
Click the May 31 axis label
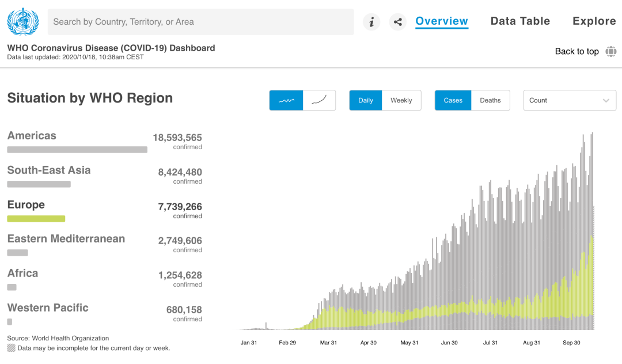click(x=409, y=343)
